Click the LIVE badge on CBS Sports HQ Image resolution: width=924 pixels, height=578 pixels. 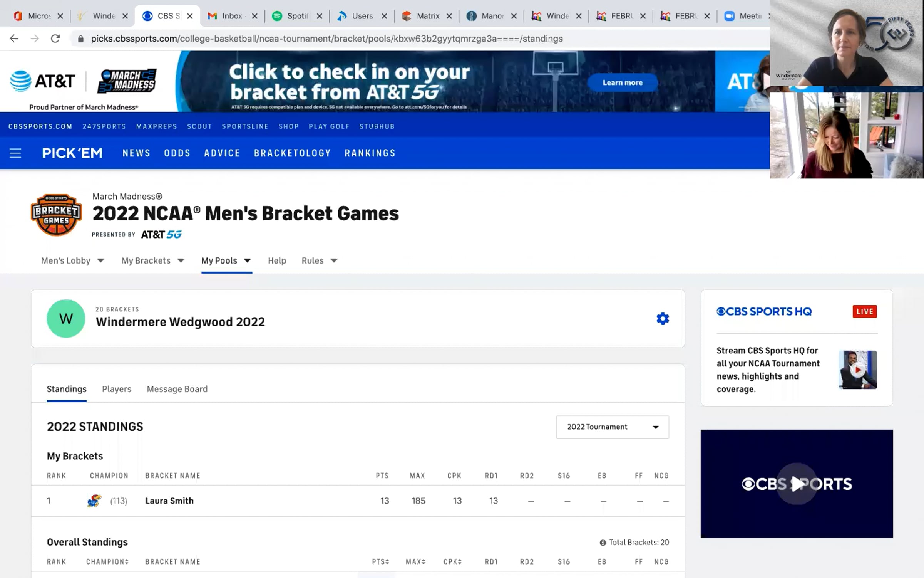[x=865, y=311]
